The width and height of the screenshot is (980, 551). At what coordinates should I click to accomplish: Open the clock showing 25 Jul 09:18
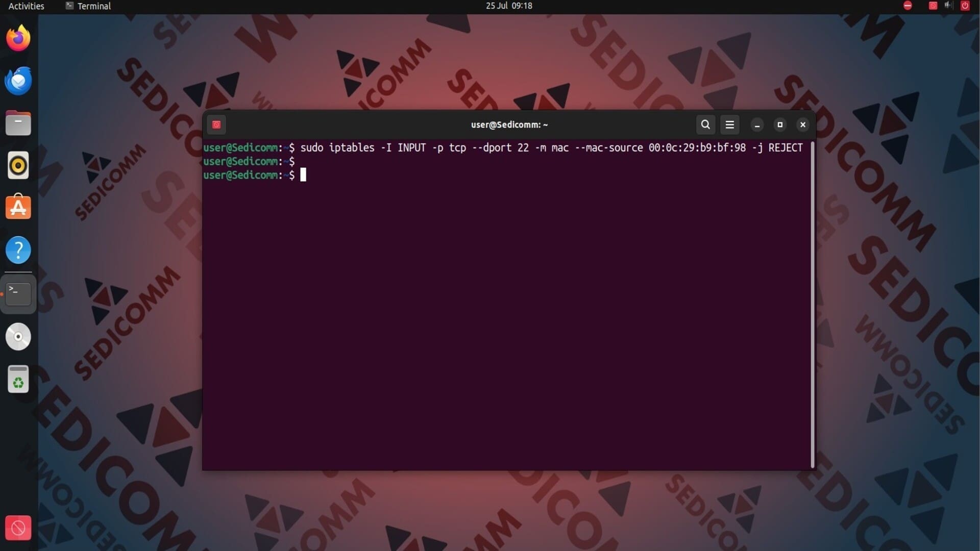click(x=508, y=6)
